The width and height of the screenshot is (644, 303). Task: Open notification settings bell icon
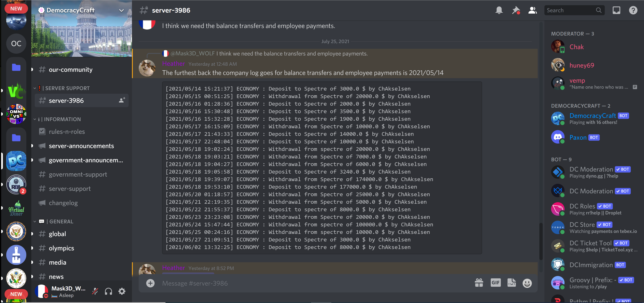499,10
